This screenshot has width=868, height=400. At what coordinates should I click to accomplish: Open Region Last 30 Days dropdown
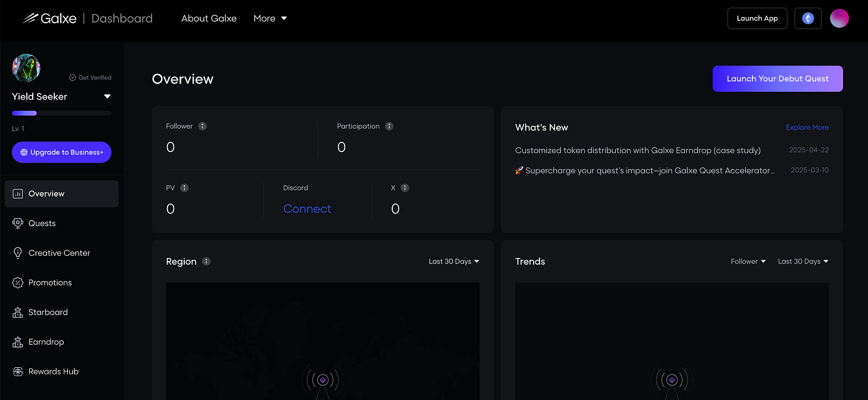pyautogui.click(x=454, y=262)
